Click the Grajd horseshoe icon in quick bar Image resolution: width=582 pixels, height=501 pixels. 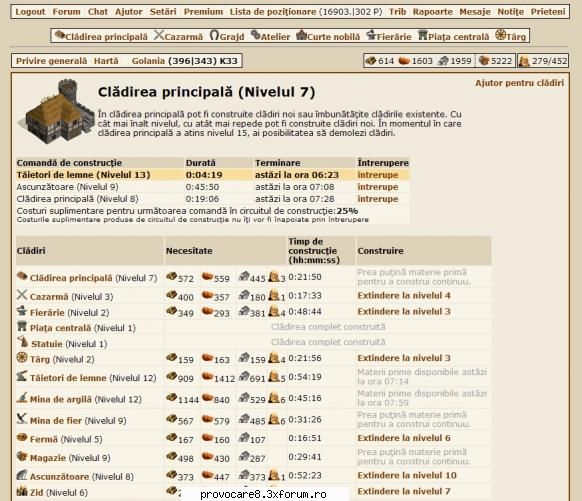pos(214,35)
